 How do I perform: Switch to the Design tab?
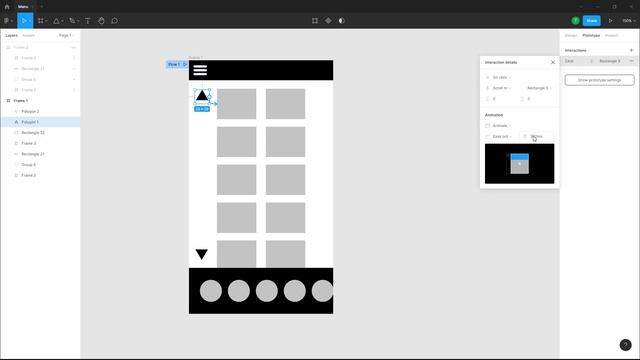pos(571,36)
